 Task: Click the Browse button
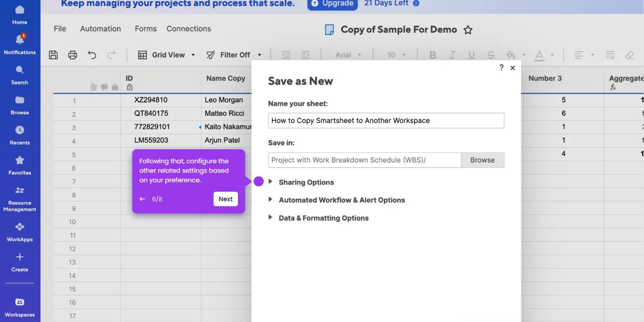click(482, 160)
